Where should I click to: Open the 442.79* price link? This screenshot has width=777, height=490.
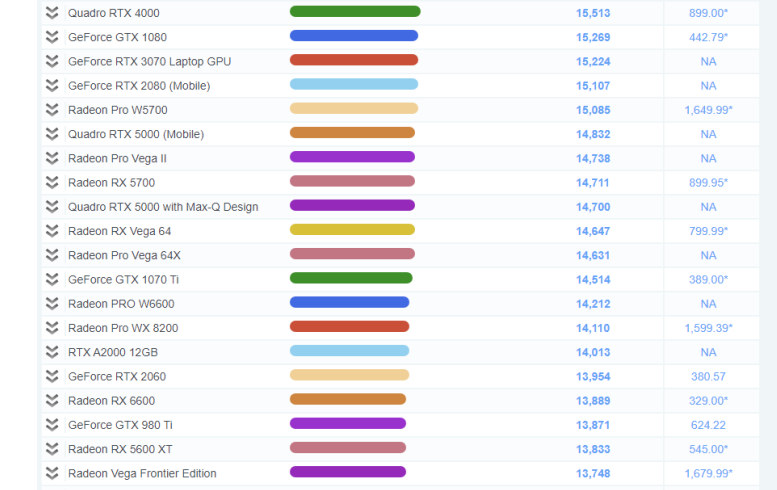click(x=708, y=37)
